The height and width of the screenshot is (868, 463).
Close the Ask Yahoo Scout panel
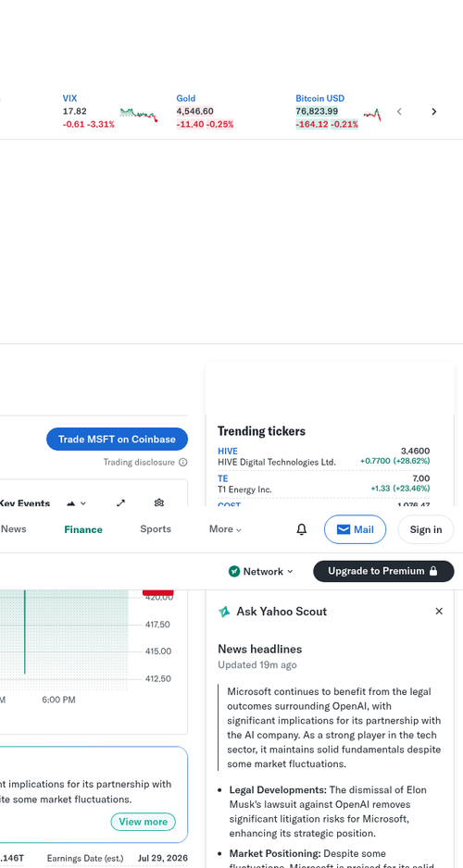[439, 611]
